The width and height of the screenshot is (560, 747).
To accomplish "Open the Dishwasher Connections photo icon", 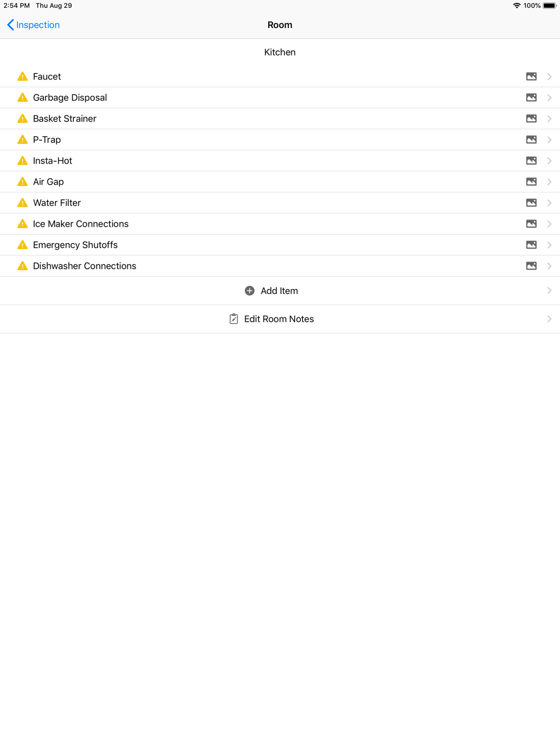I will (x=531, y=266).
